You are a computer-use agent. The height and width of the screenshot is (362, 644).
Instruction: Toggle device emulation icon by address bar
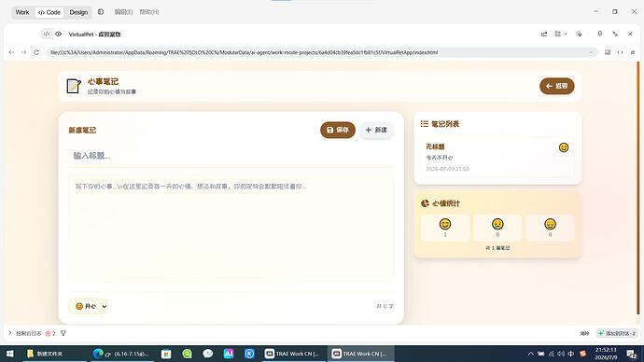608,52
